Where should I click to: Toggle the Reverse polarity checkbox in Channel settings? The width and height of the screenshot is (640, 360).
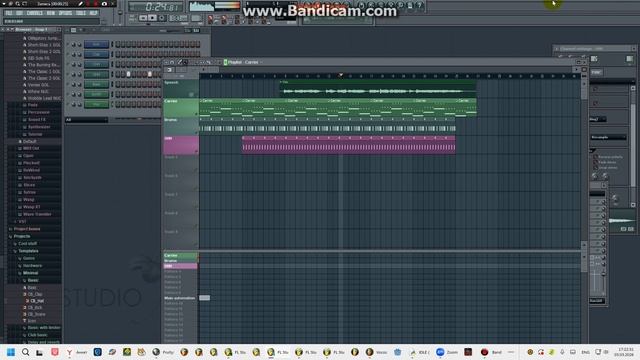596,157
